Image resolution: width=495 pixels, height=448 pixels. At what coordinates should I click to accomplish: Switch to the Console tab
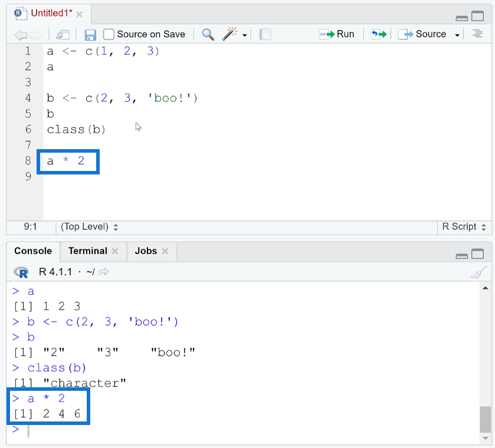pos(33,251)
